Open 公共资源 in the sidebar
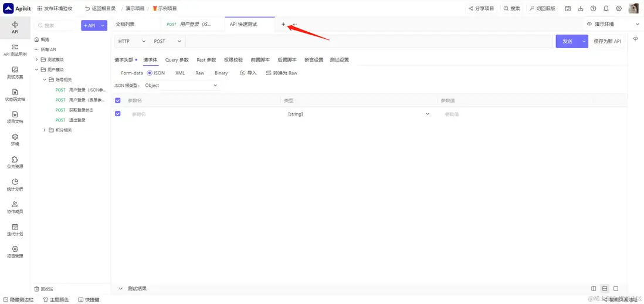This screenshot has width=644, height=304. (x=15, y=162)
